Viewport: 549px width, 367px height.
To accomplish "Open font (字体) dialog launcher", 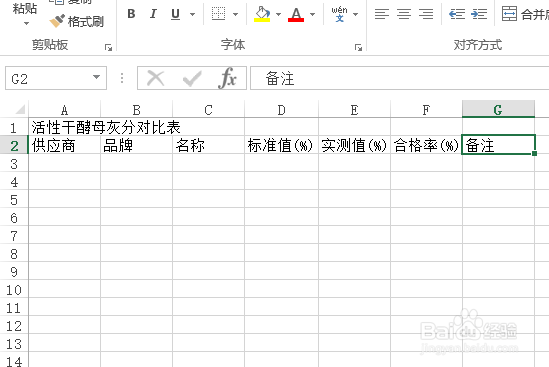I will [358, 47].
